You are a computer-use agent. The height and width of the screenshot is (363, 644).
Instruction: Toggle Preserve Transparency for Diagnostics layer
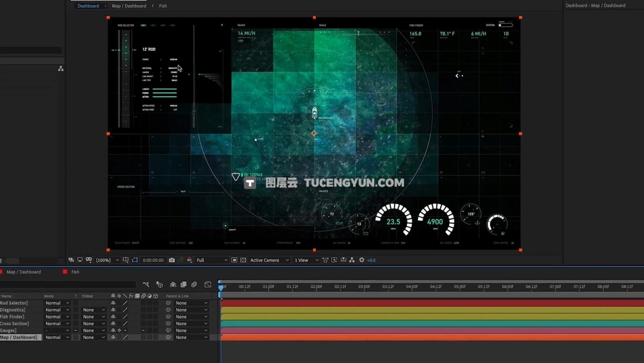[x=76, y=310]
